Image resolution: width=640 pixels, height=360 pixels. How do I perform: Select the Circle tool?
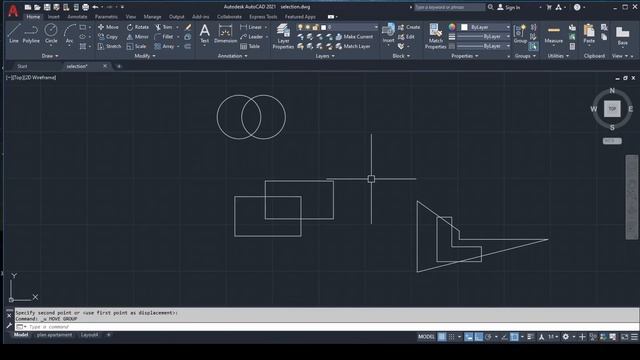(x=51, y=33)
